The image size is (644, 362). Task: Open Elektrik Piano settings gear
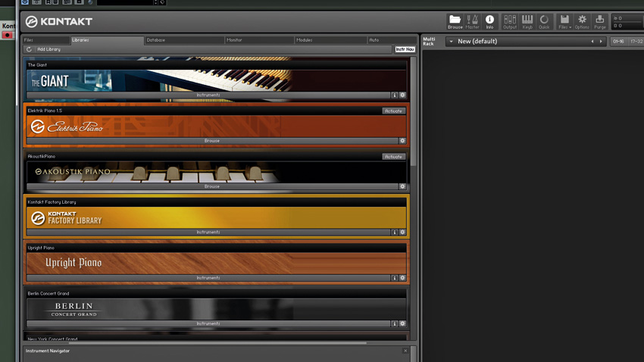[402, 141]
